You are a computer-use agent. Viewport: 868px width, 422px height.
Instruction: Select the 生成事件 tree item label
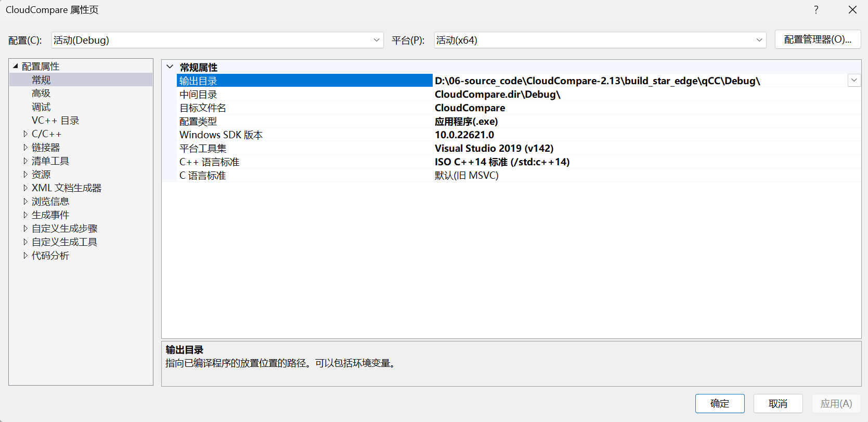click(x=50, y=215)
